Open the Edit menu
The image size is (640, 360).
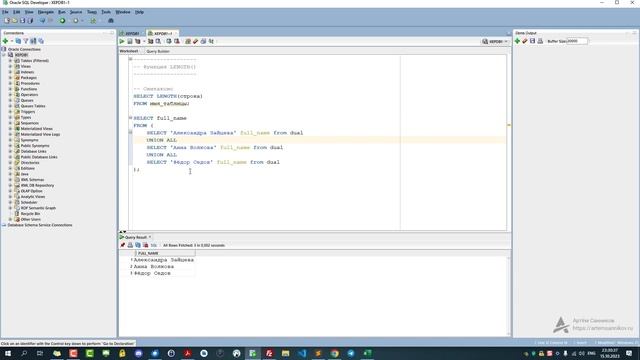coord(16,12)
